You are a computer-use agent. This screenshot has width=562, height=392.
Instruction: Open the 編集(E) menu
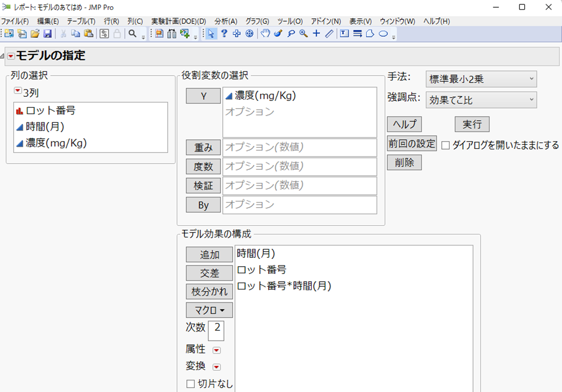point(48,21)
